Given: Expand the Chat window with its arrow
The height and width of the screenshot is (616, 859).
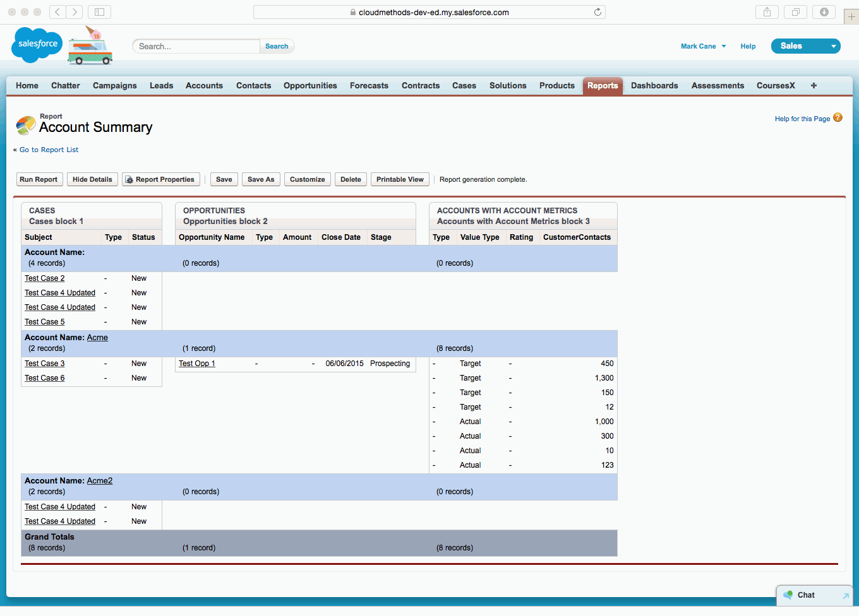Looking at the screenshot, I should click(846, 595).
